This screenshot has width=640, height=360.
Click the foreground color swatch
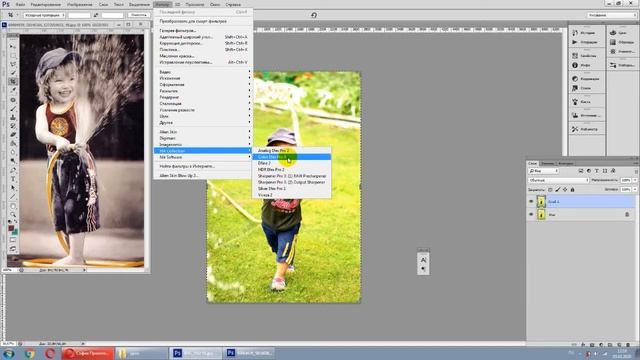(11, 229)
